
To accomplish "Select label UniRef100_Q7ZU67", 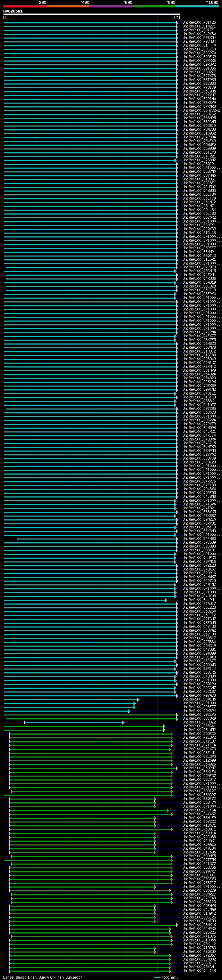I will pyautogui.click(x=199, y=955).
